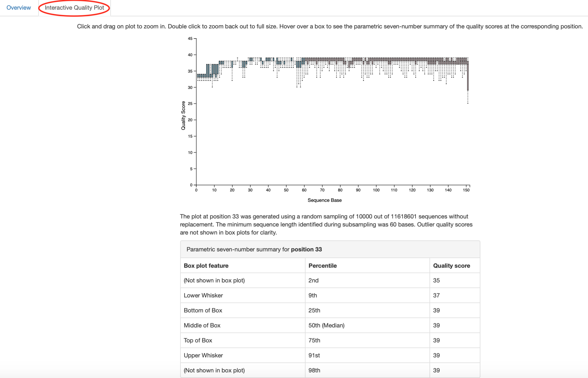Click the x-axis tick label 50

click(286, 190)
